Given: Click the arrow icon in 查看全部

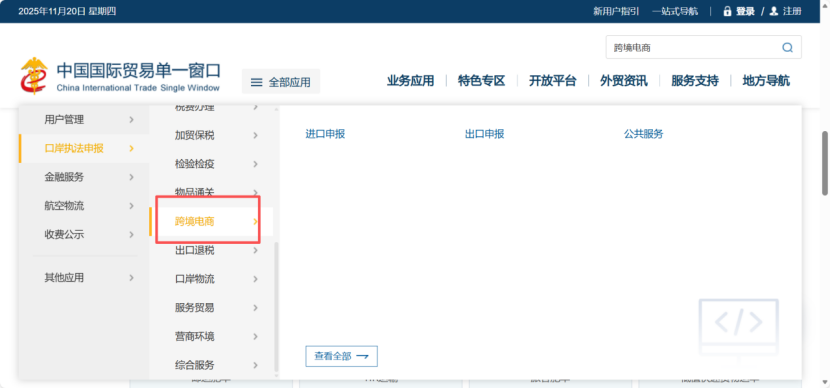Looking at the screenshot, I should pyautogui.click(x=363, y=357).
